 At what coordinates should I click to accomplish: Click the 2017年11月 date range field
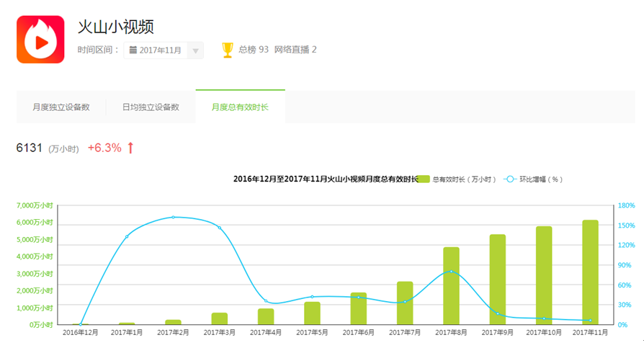click(x=164, y=50)
